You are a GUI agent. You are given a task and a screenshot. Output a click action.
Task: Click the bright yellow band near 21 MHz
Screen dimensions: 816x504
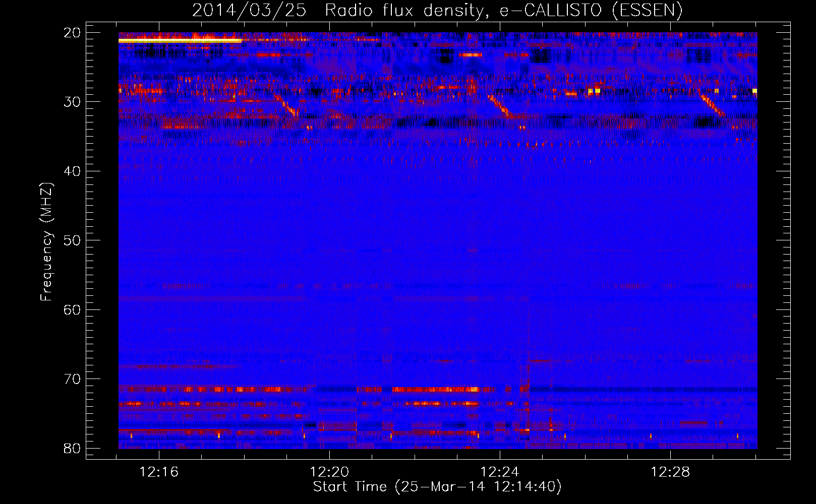[x=180, y=40]
